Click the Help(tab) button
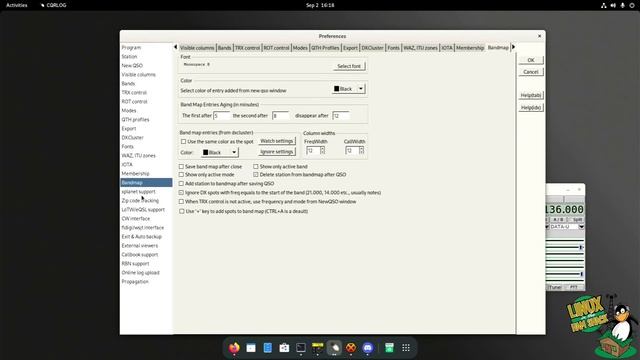Screen dimensions: 640x360 tap(531, 95)
